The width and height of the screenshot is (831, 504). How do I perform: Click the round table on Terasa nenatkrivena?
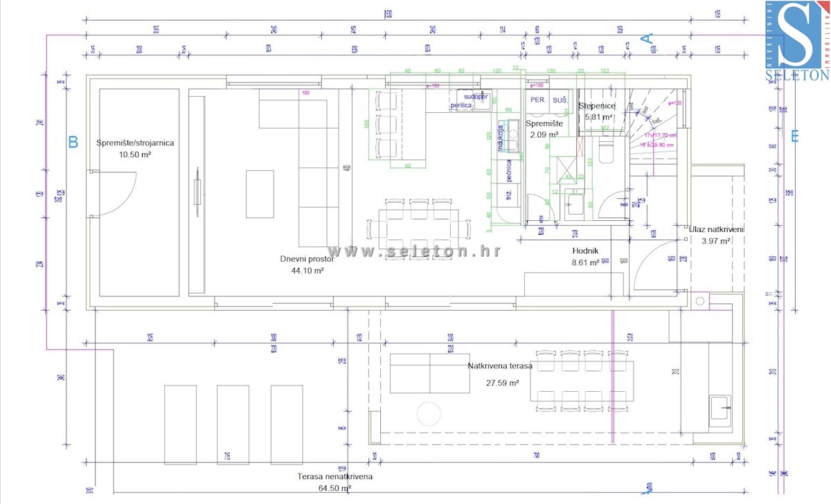(x=428, y=413)
